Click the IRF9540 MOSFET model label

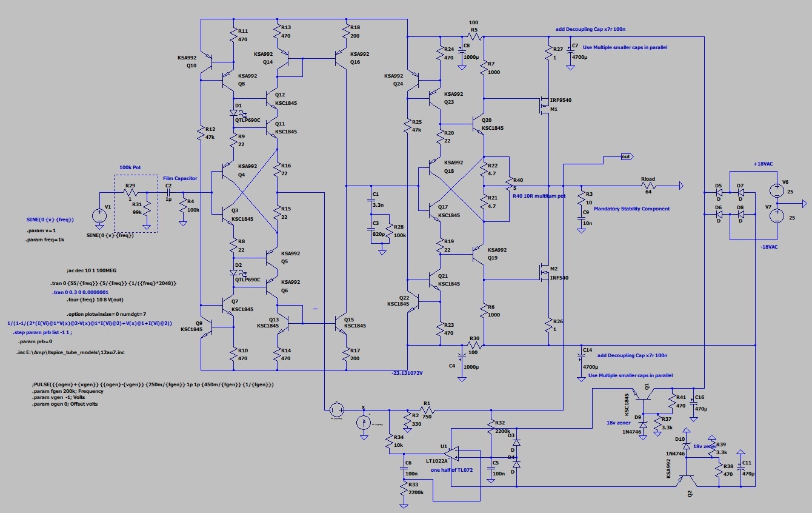pyautogui.click(x=561, y=100)
